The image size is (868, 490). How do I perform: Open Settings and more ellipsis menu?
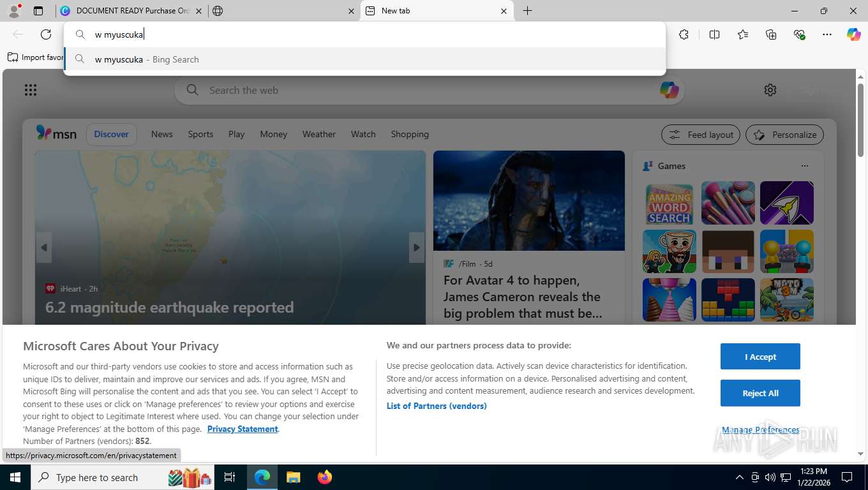tap(827, 34)
